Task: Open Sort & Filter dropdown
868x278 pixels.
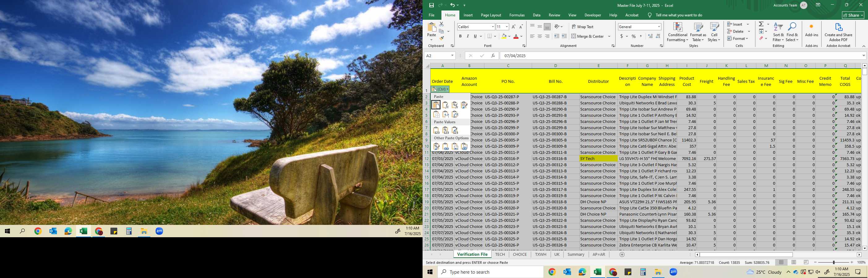Action: 778,32
